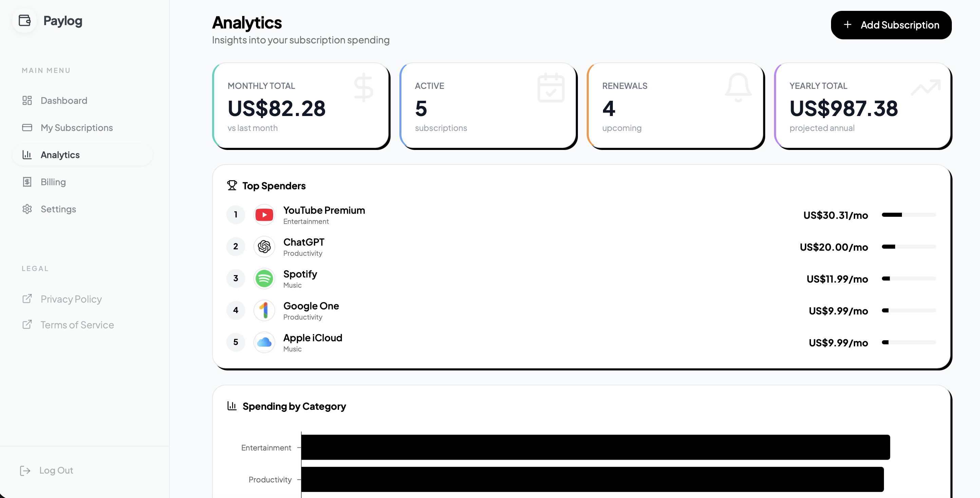The width and height of the screenshot is (980, 498).
Task: Open the Terms of Service link
Action: (x=77, y=325)
